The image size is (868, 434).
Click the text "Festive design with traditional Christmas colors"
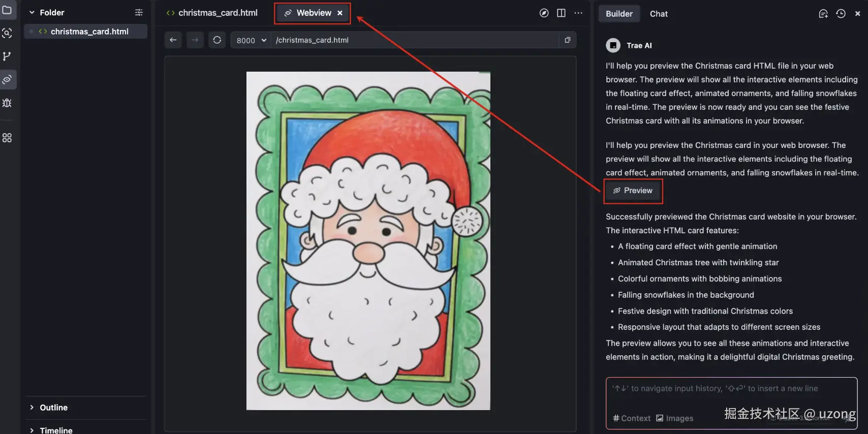click(x=705, y=311)
